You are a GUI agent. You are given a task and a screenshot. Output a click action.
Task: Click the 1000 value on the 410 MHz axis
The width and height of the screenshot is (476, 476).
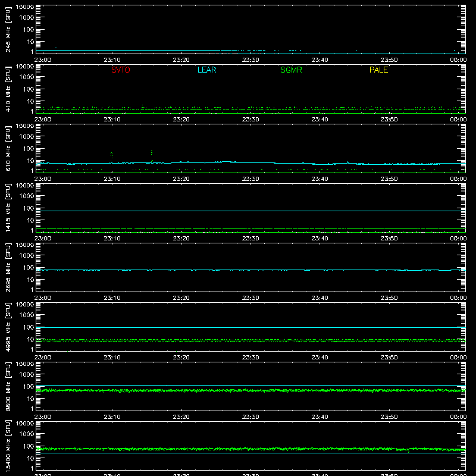point(27,77)
